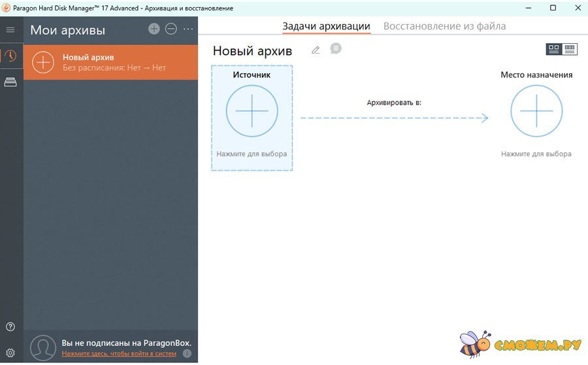Choose the destination under Место назначения

tap(536, 111)
